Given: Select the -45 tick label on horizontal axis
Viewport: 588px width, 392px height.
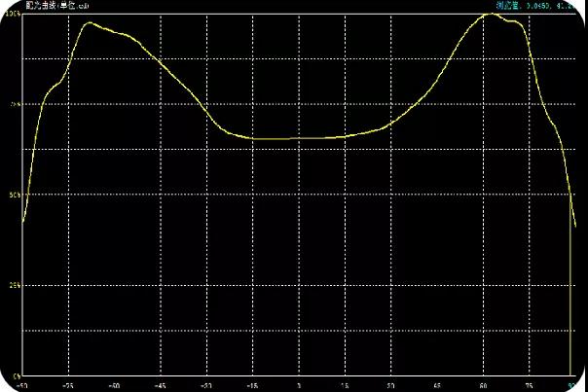Looking at the screenshot, I should point(160,384).
